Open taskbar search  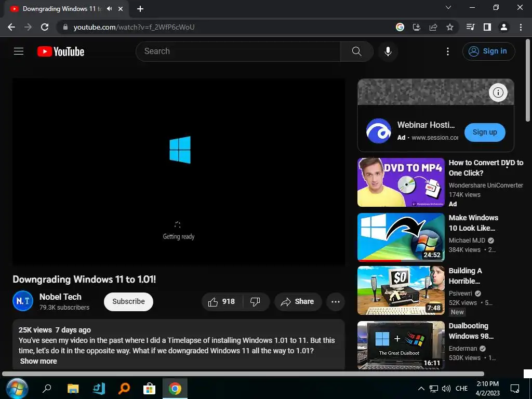47,388
